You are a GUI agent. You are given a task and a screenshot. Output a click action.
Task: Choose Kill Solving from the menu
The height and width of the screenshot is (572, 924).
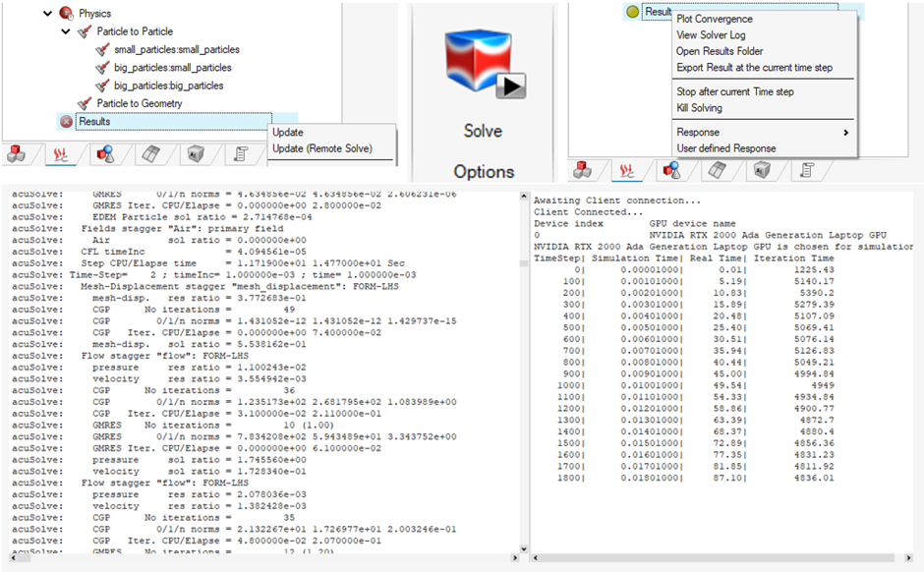(x=699, y=108)
